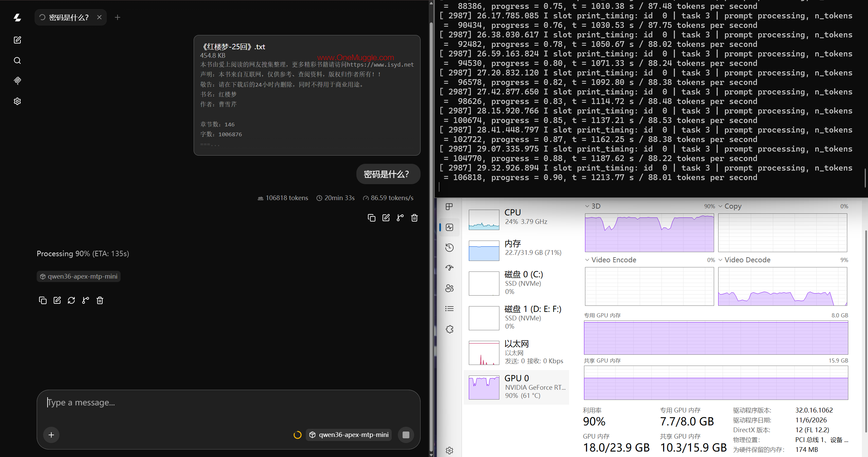Add a new chat tab with plus
Image resolution: width=868 pixels, height=457 pixels.
(118, 17)
